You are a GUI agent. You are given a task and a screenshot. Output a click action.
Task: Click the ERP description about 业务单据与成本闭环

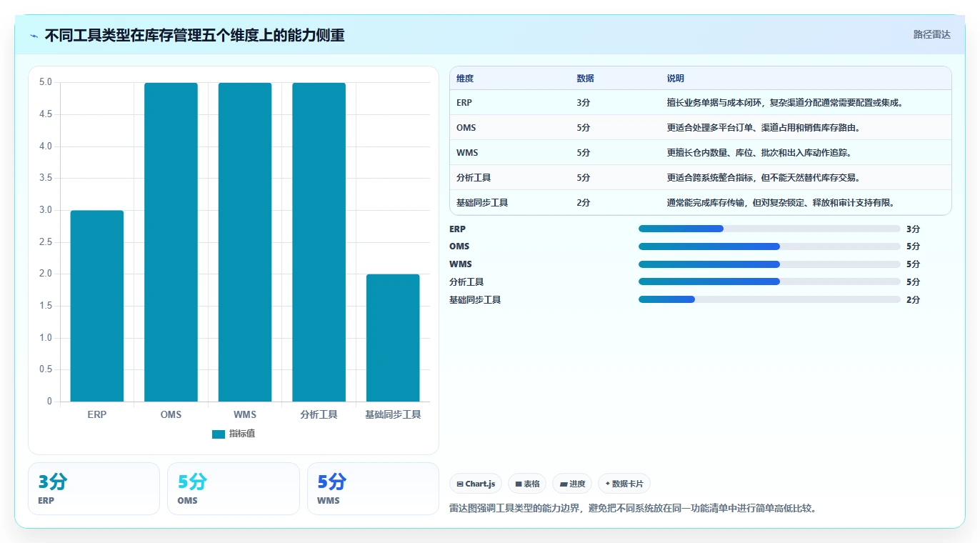click(x=785, y=102)
